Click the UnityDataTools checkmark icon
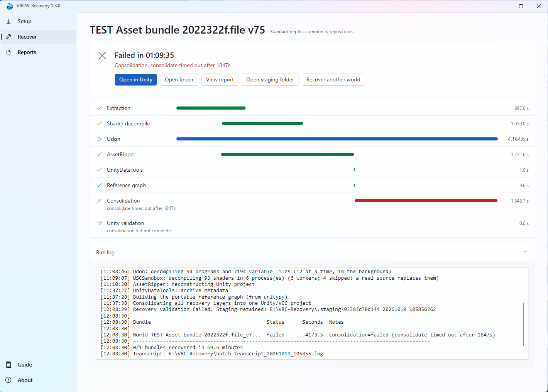Image resolution: width=548 pixels, height=392 pixels. 99,170
